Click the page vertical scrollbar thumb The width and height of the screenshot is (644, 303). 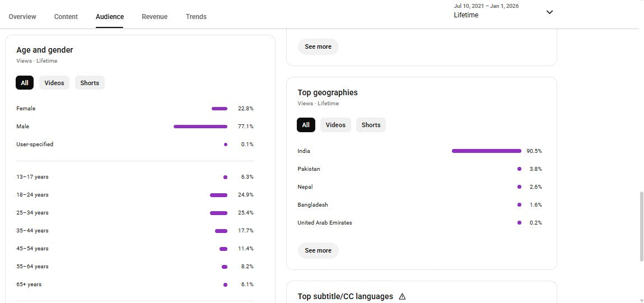point(642,226)
